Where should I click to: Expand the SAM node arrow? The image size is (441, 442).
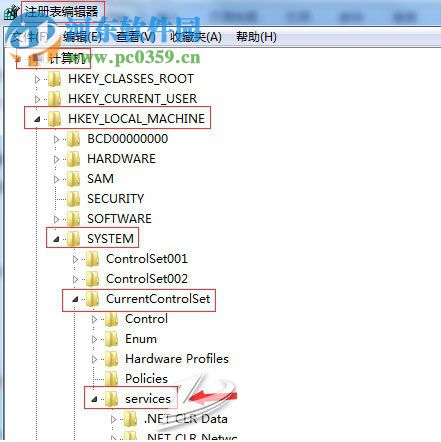[x=56, y=179]
